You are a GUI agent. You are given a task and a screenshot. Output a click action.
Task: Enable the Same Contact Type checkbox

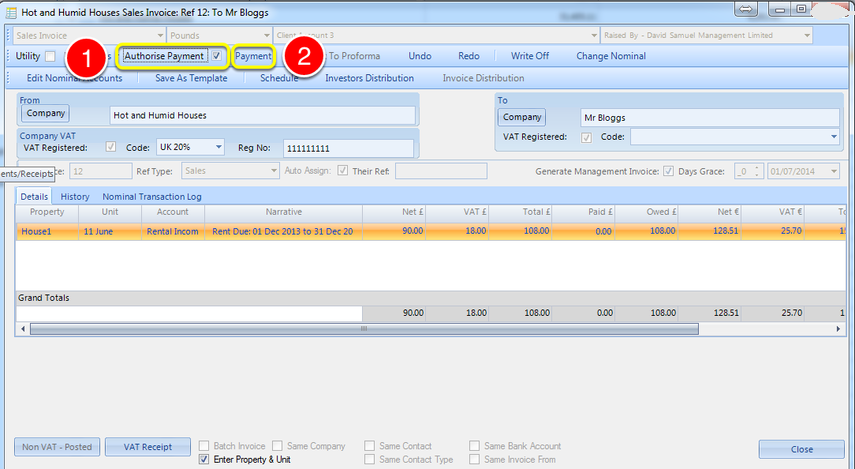370,460
